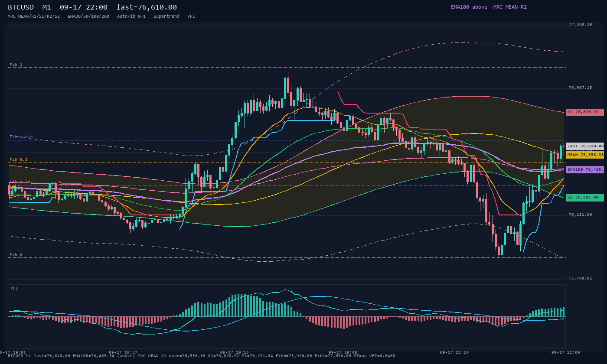Click the 75,788.01 price axis value

click(x=580, y=278)
